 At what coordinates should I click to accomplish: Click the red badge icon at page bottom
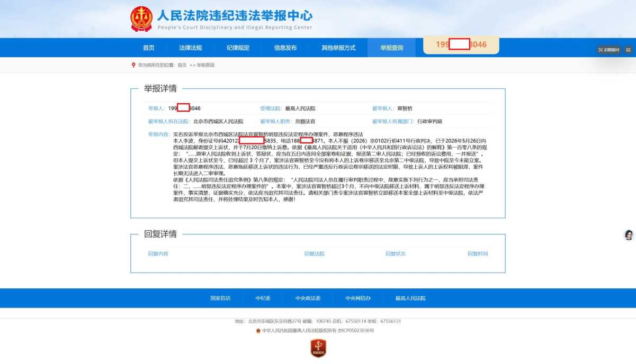coord(318,348)
